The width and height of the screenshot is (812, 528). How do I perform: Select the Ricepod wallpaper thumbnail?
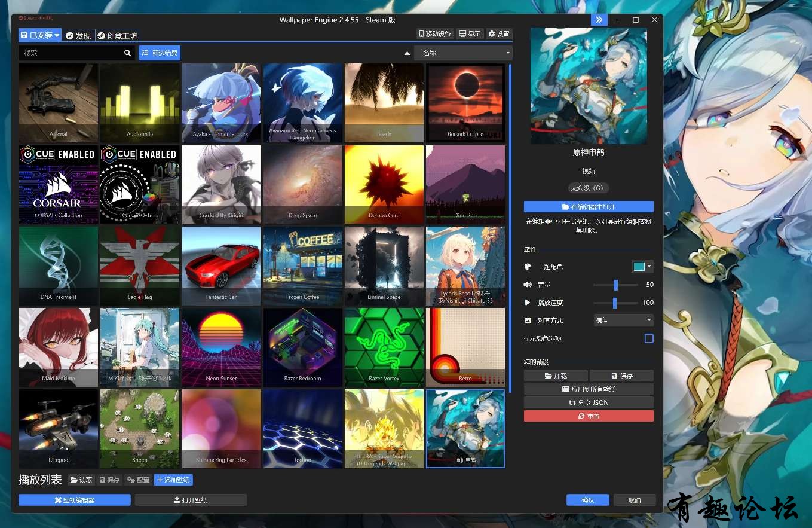point(59,429)
